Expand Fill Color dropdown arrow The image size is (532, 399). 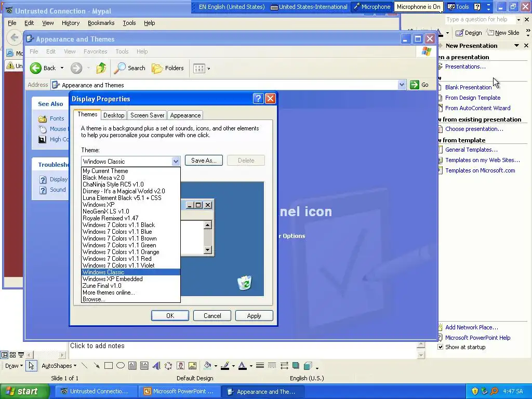(216, 366)
